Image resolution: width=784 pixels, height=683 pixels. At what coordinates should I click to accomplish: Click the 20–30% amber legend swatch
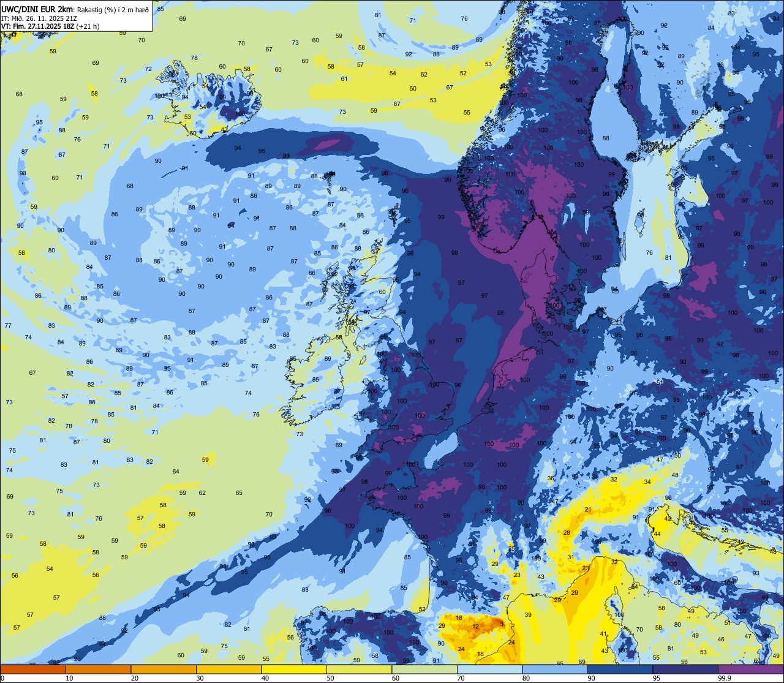tap(164, 669)
